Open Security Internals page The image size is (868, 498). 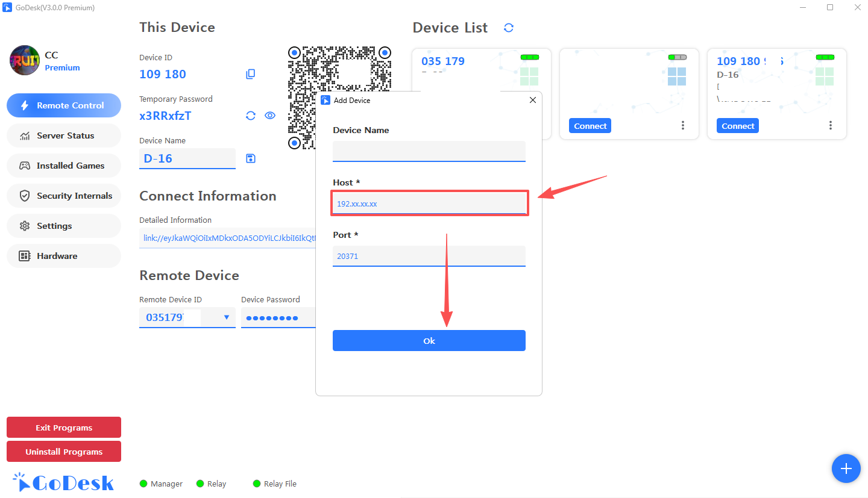coord(64,196)
